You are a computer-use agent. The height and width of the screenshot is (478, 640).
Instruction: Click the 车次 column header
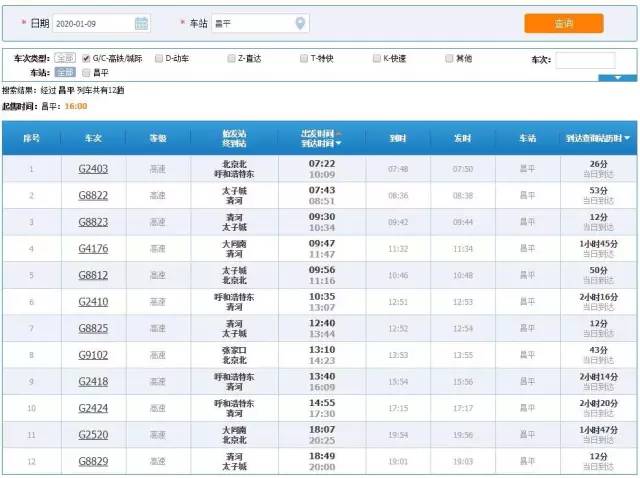[93, 138]
